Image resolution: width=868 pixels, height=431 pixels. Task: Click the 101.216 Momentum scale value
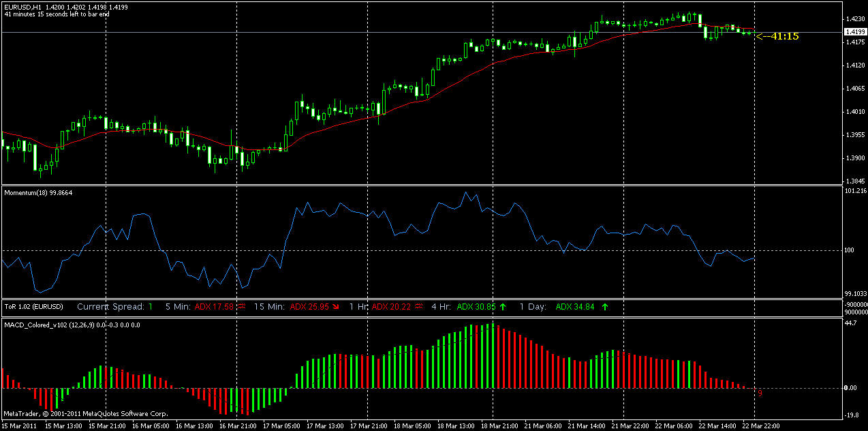click(855, 191)
